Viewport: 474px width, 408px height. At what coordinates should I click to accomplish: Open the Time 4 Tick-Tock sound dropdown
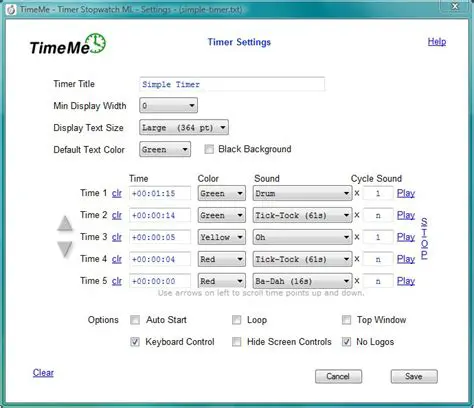coord(302,259)
